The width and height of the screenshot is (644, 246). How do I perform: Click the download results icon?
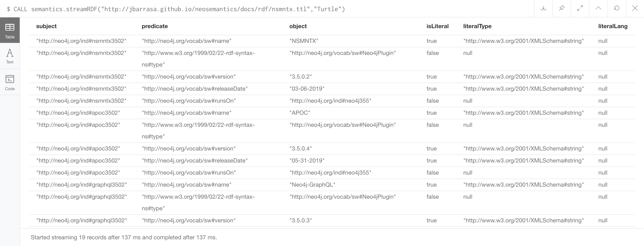[543, 8]
